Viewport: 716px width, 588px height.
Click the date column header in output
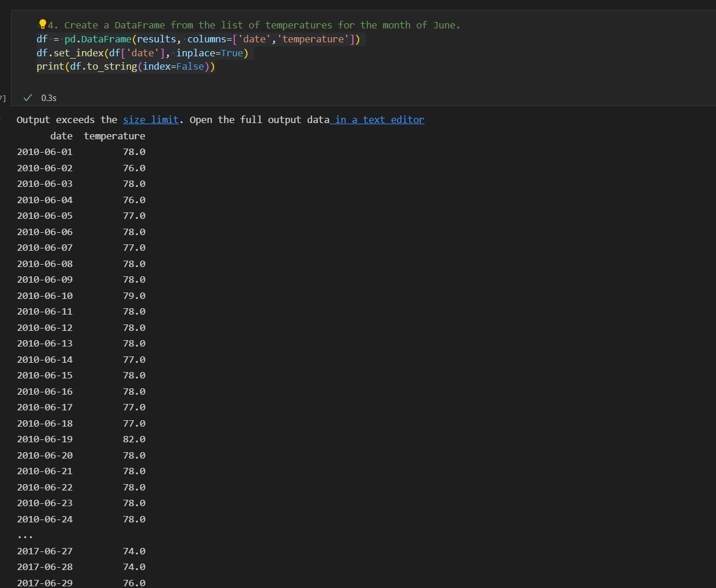61,135
